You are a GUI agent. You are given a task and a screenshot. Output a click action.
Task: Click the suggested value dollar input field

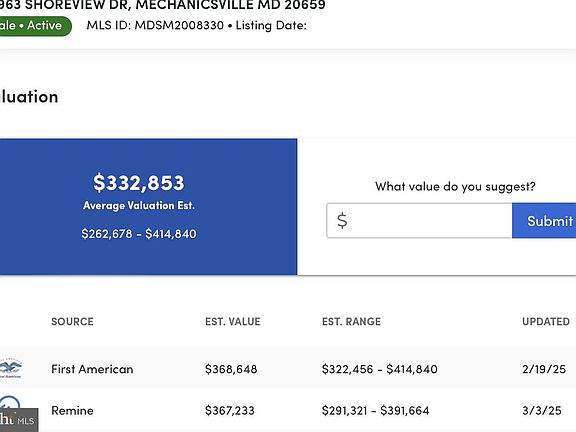tap(419, 221)
